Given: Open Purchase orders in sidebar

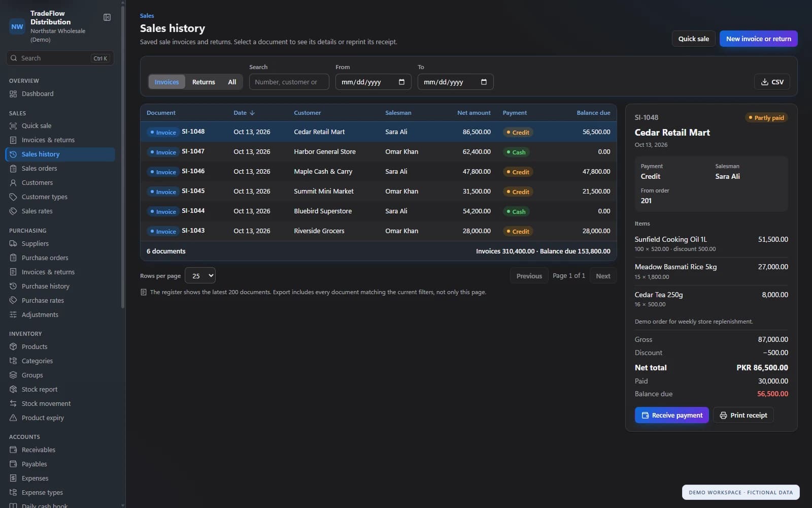Looking at the screenshot, I should pos(60,258).
